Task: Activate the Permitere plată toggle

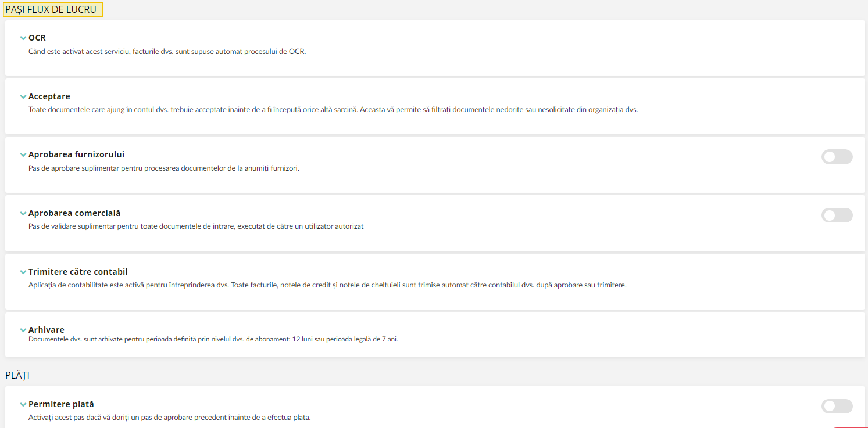Action: pos(837,407)
